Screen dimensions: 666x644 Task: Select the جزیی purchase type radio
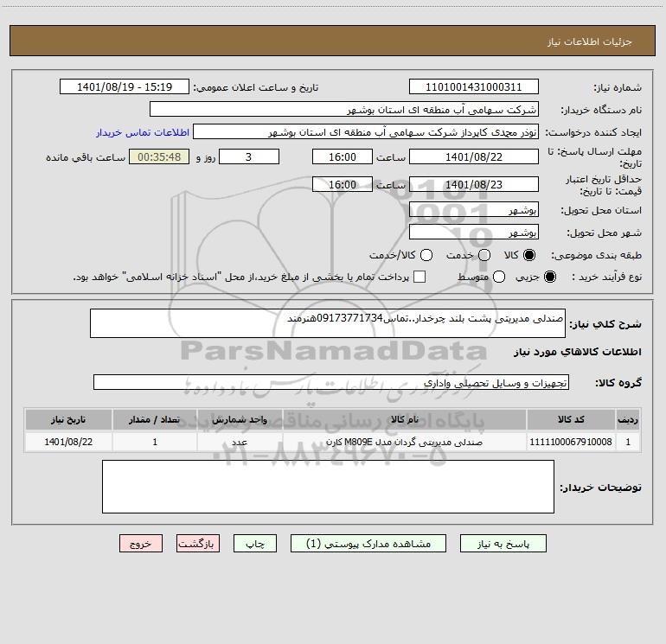[550, 277]
